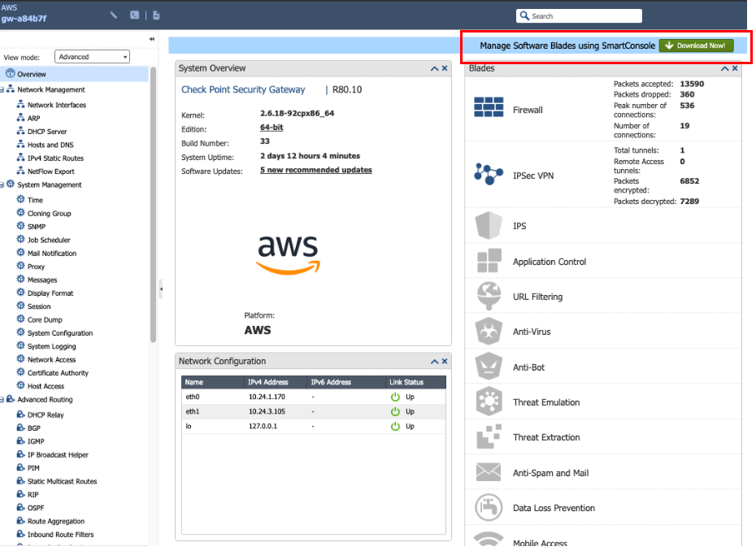Select Overview in the navigation sidebar
The height and width of the screenshot is (551, 756).
point(33,72)
